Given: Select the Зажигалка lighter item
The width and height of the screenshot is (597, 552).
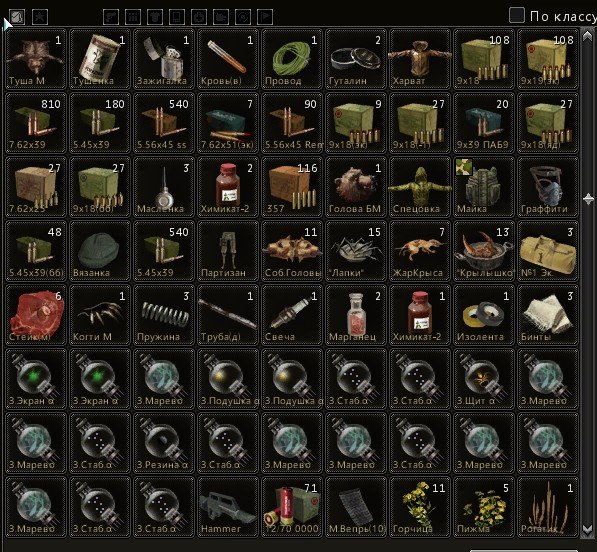Looking at the screenshot, I should pos(164,59).
